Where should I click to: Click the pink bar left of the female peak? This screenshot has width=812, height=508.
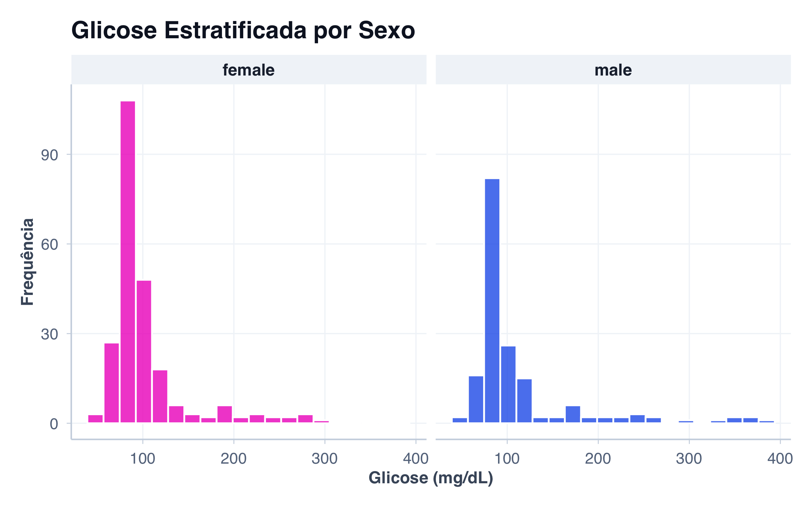112,383
